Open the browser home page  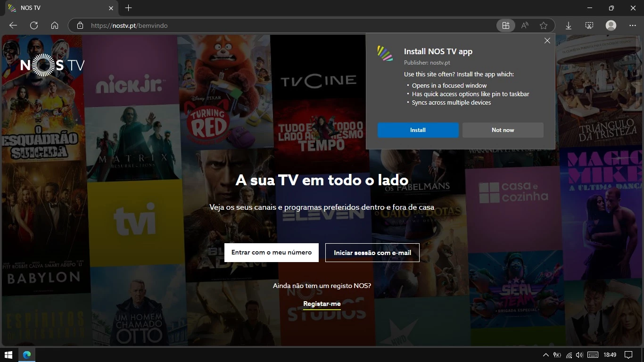[x=55, y=25]
